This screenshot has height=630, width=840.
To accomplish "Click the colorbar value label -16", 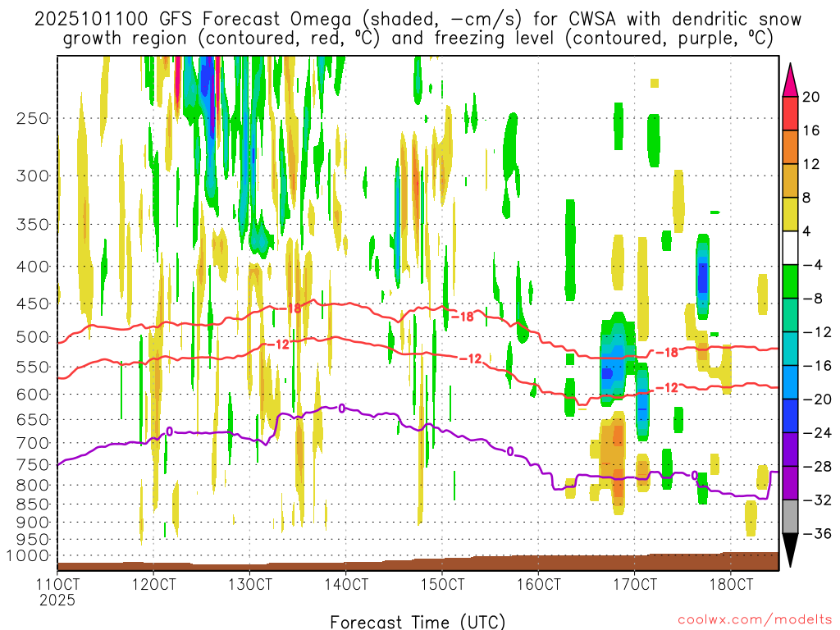I will [817, 366].
